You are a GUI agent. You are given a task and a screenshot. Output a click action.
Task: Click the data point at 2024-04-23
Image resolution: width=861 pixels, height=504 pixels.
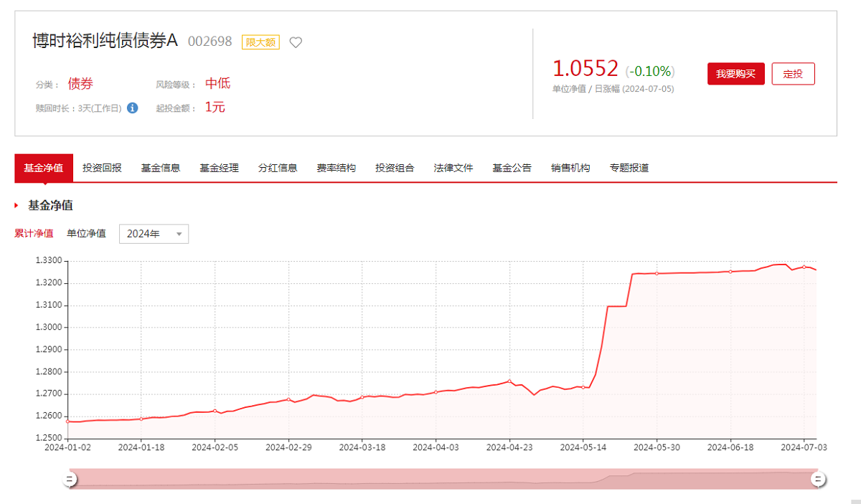point(509,381)
